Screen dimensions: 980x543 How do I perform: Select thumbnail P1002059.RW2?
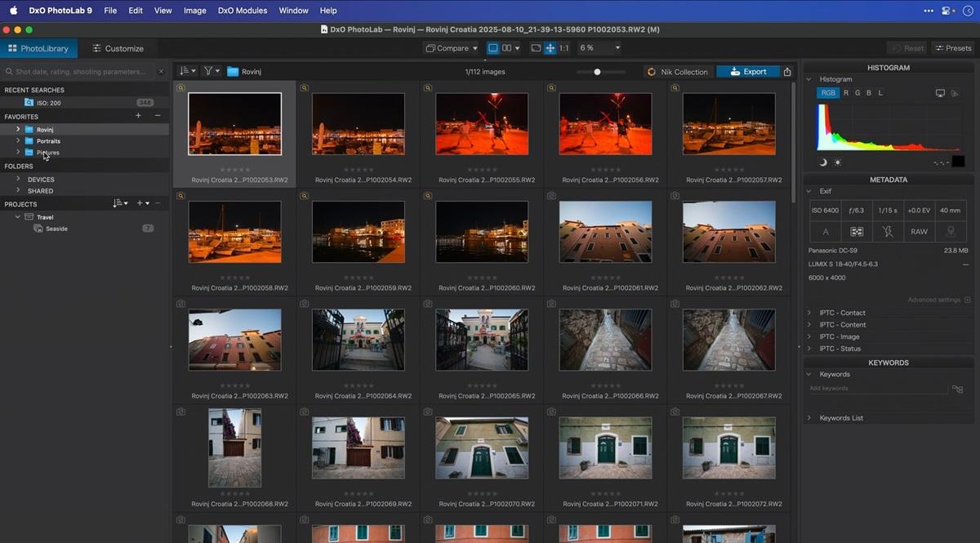click(359, 232)
